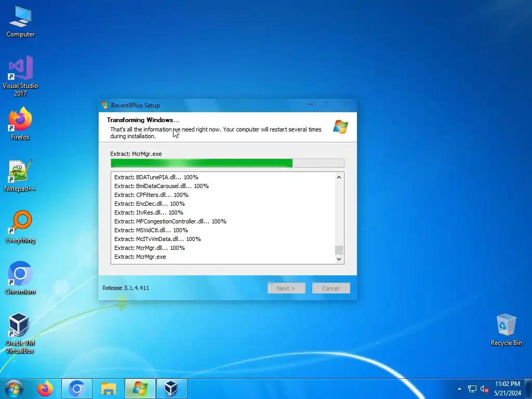Switch to VirtualBox in the taskbar
This screenshot has width=532, height=399.
171,389
